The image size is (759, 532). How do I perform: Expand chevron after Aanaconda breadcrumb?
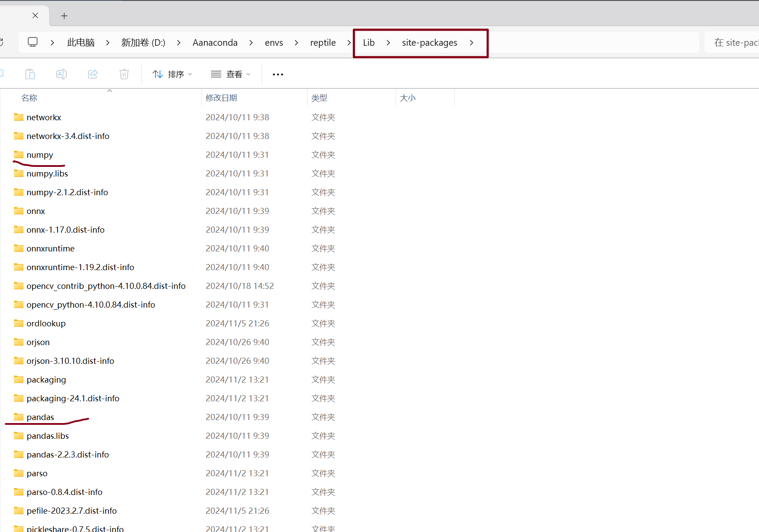tap(251, 43)
